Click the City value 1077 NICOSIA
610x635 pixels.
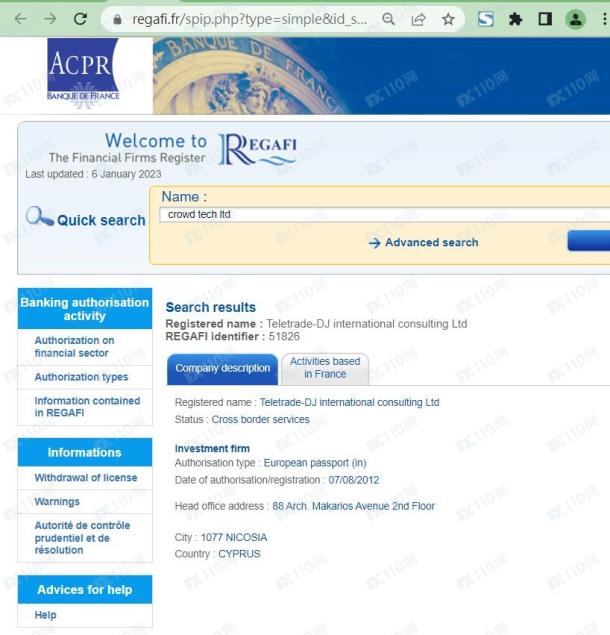234,537
